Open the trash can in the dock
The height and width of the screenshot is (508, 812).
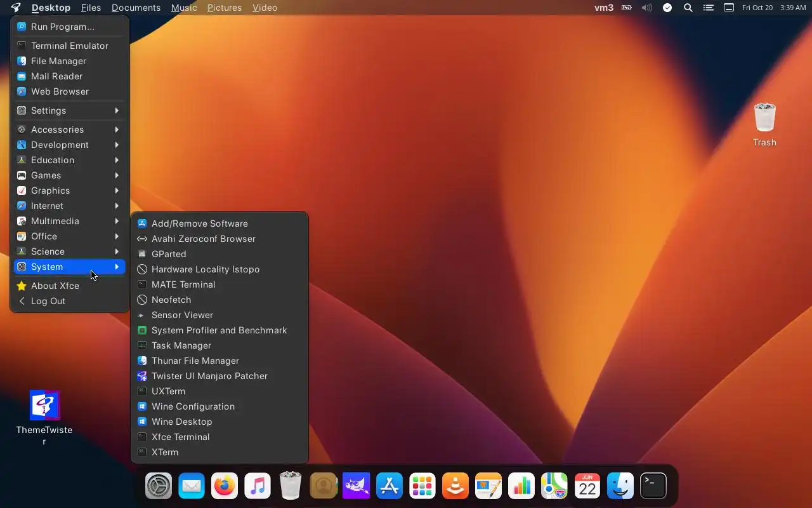(x=291, y=485)
